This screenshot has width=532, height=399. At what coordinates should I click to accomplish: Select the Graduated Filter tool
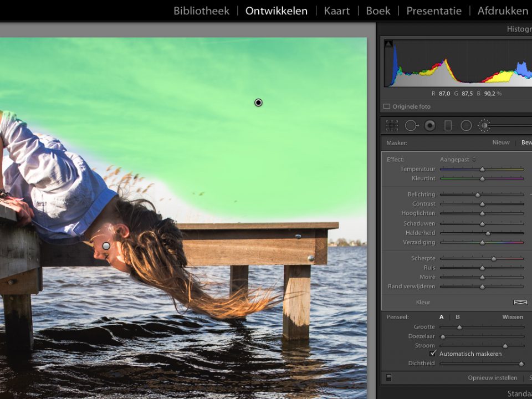tap(448, 125)
